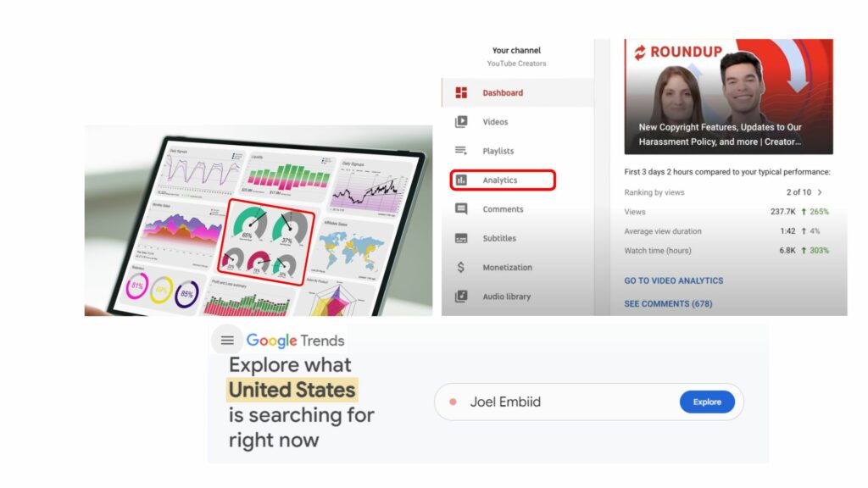Select the Audio library icon
This screenshot has width=868, height=488.
[x=460, y=297]
